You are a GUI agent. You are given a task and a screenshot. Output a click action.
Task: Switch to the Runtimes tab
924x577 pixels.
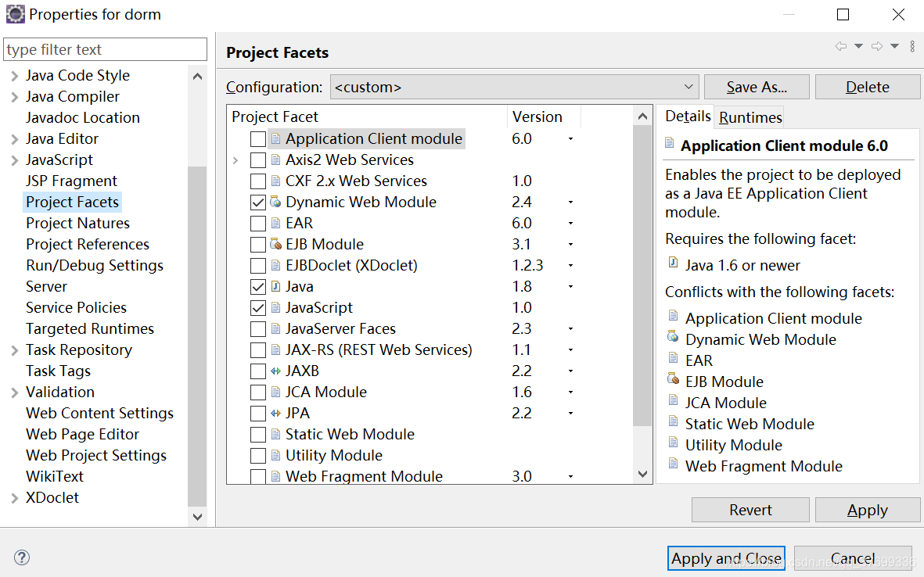coord(750,117)
